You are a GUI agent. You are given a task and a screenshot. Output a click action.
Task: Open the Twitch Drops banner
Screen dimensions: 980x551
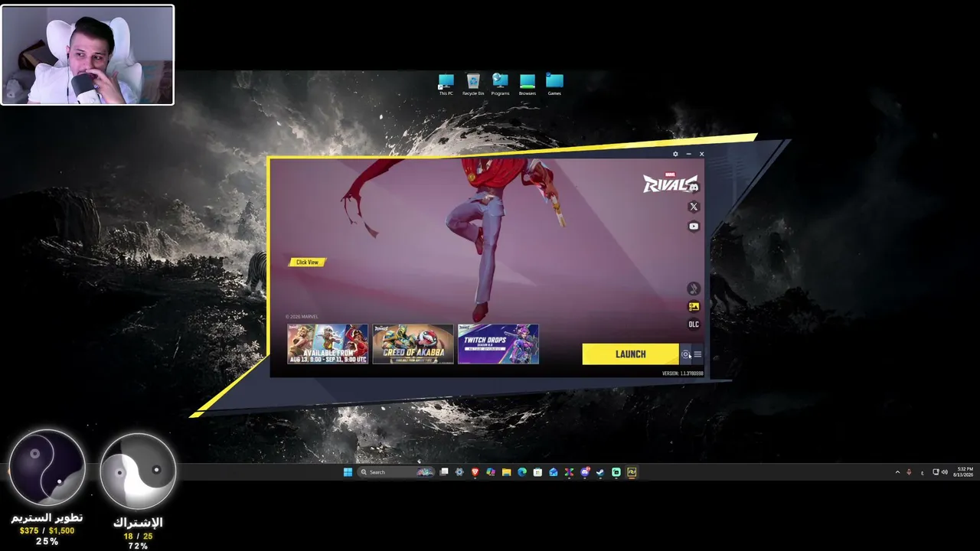click(x=498, y=344)
